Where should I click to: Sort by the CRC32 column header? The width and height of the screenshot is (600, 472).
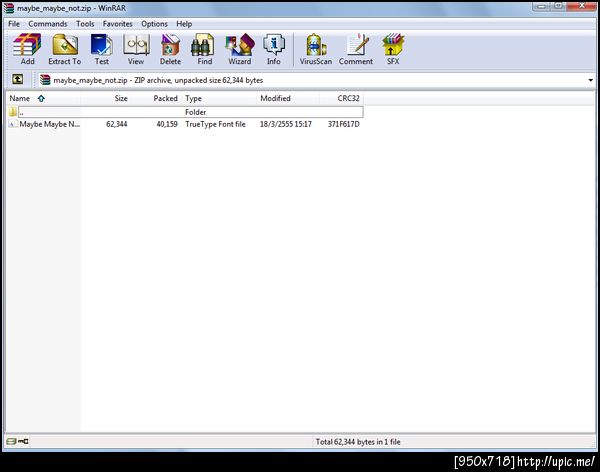341,98
